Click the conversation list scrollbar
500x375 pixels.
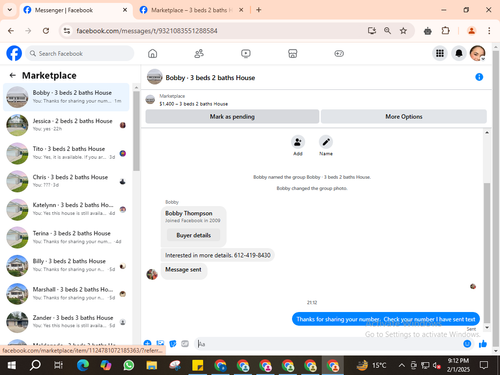136,131
